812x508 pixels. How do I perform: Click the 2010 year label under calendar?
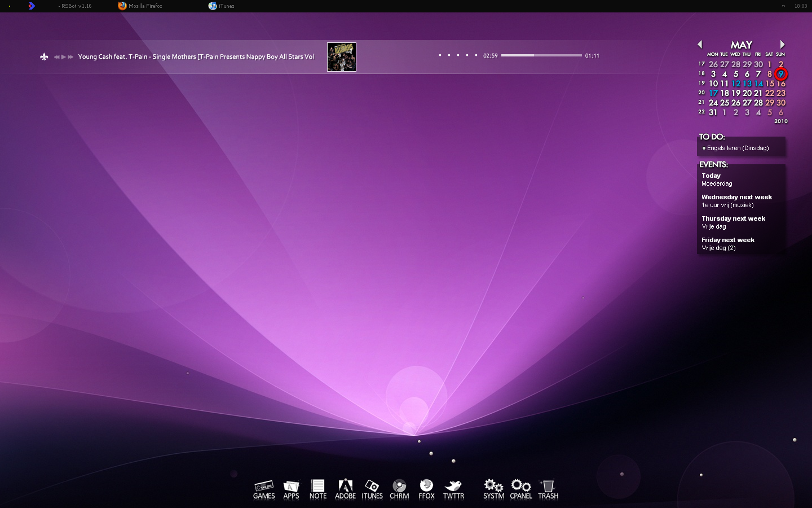pyautogui.click(x=781, y=121)
